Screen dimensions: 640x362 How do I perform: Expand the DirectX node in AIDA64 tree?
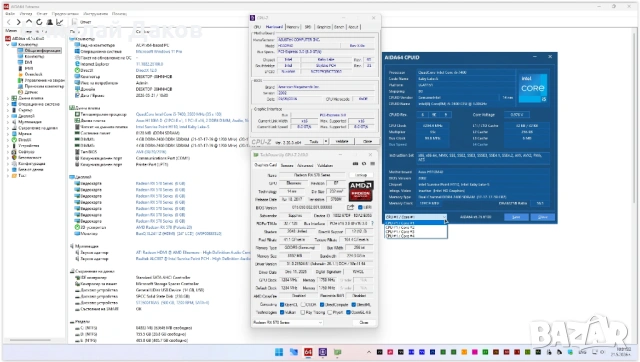[8, 140]
